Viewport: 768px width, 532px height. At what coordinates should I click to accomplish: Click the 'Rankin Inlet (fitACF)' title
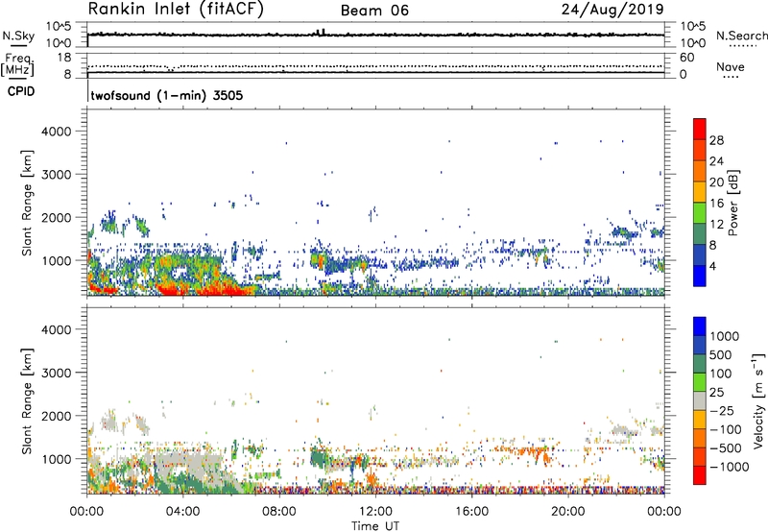176,10
